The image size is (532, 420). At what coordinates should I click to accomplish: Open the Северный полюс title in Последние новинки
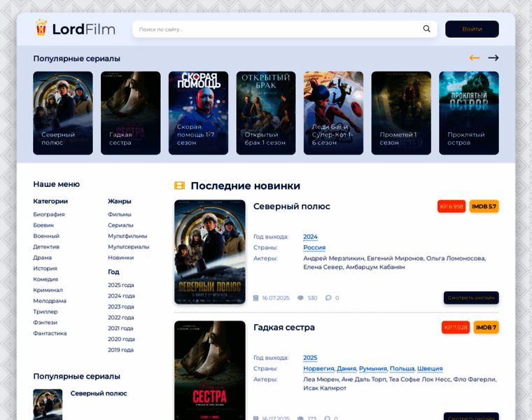[291, 206]
